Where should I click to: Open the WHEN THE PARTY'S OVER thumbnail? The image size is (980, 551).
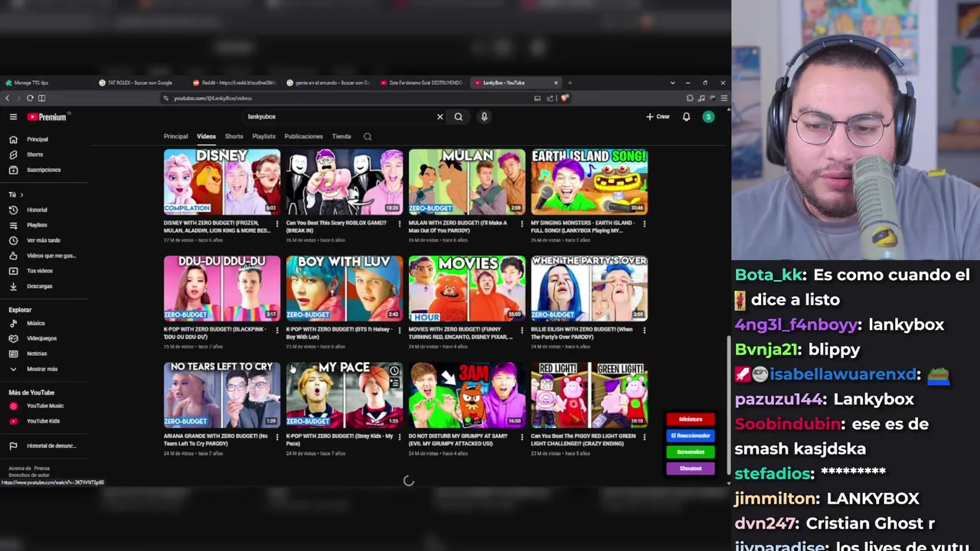[590, 288]
